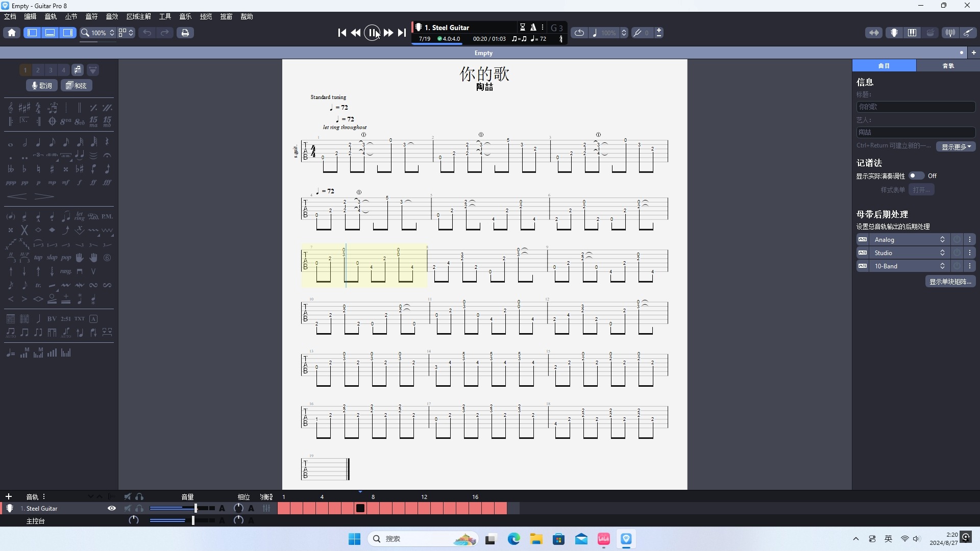Open the Studio mastering preset dropdown
Screen dimensions: 980x551
coord(910,253)
